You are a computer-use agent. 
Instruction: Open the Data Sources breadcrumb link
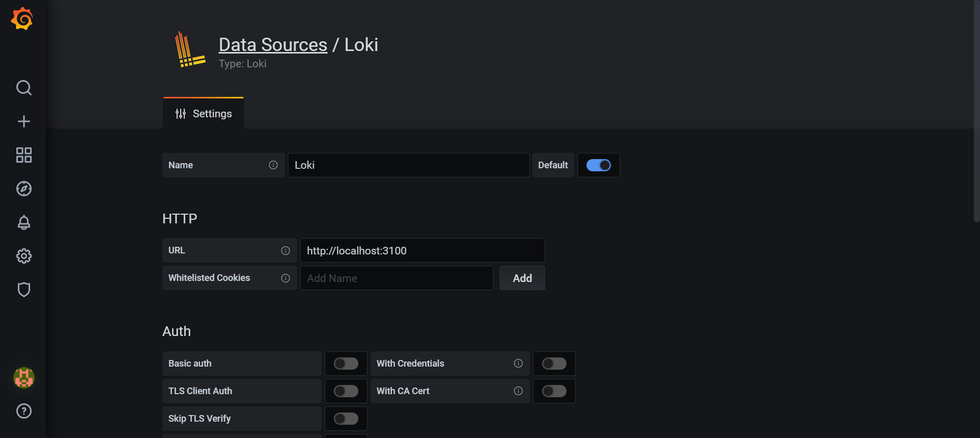tap(273, 45)
